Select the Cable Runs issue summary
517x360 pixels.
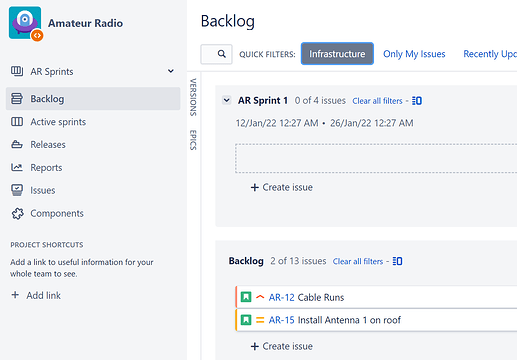coord(321,297)
